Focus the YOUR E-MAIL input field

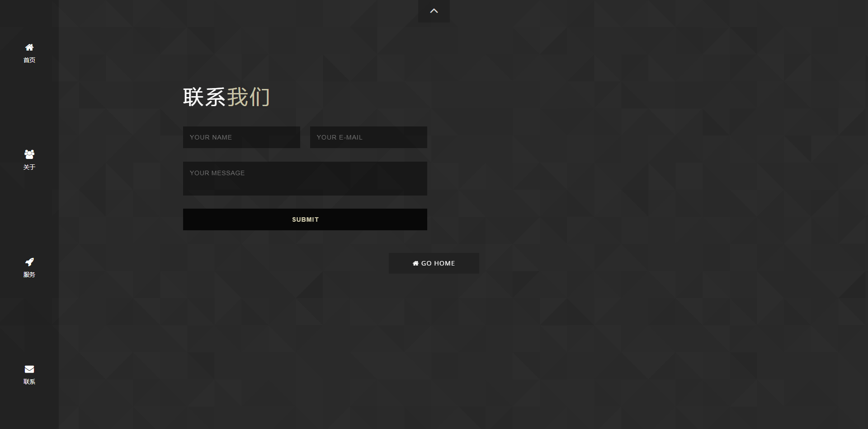point(368,137)
